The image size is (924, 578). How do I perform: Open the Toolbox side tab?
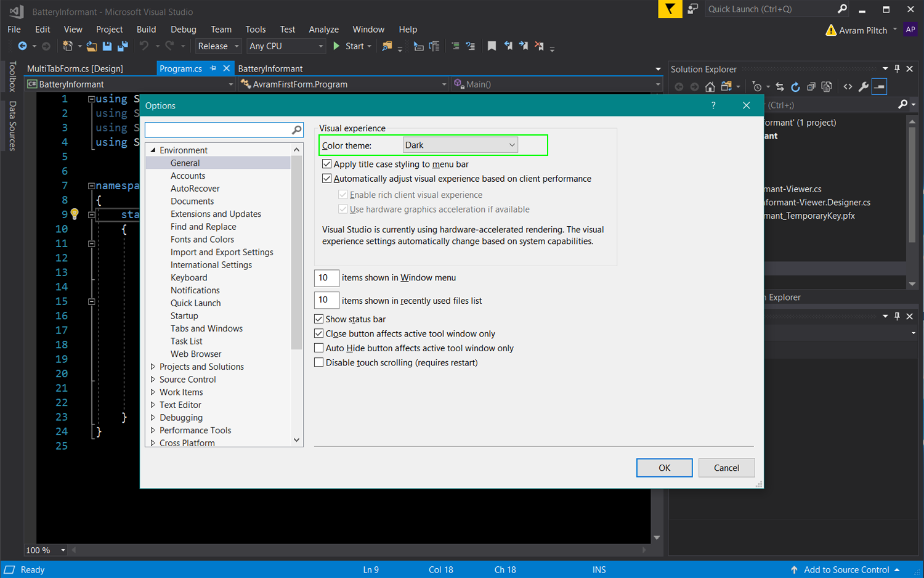click(12, 76)
